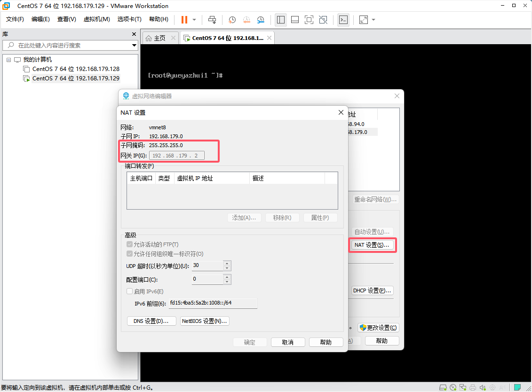This screenshot has width=532, height=392.
Task: Toggle the 允许活动的 FTP checkbox
Action: (129, 244)
